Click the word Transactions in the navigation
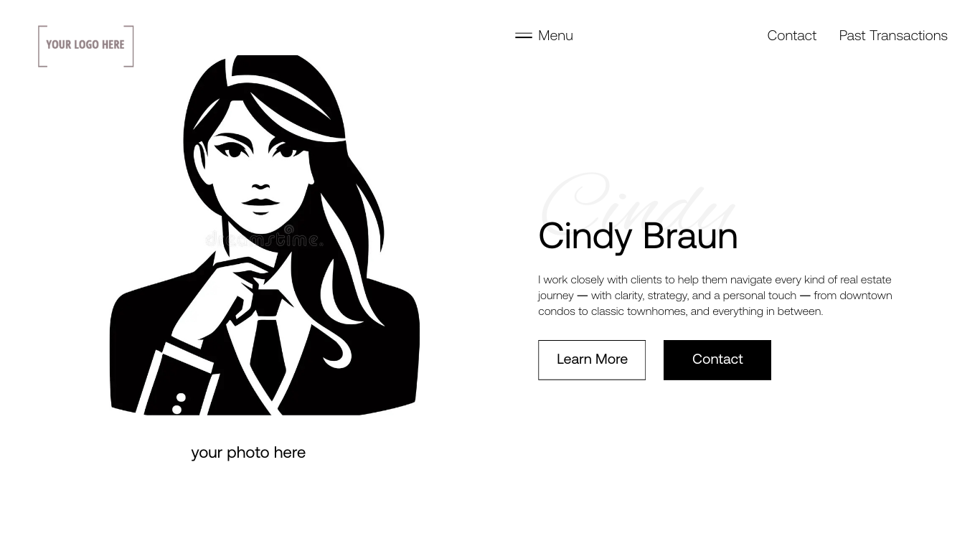The height and width of the screenshot is (551, 980). click(908, 35)
